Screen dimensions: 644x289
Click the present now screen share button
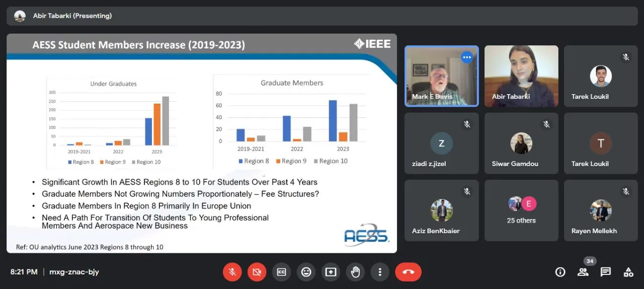coord(331,272)
